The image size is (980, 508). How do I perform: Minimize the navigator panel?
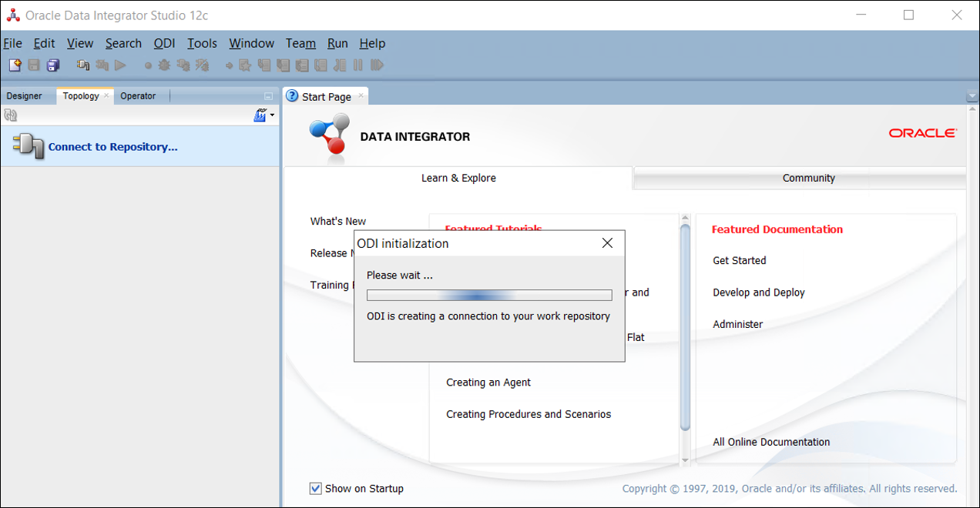(268, 96)
